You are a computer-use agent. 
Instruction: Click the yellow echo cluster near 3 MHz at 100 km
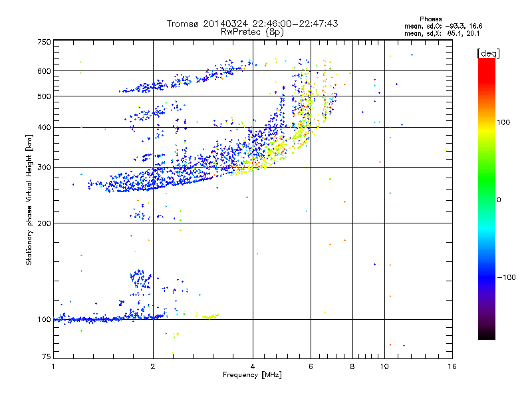(x=209, y=317)
